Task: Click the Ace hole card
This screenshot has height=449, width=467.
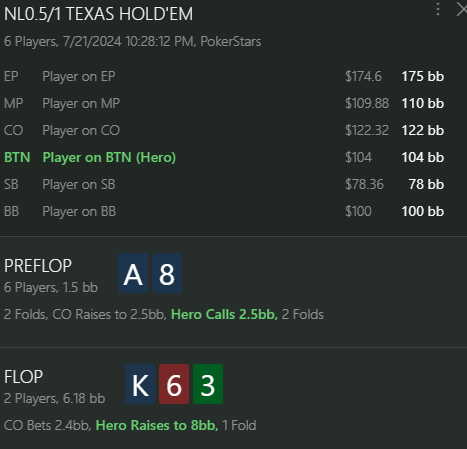Action: [x=133, y=273]
